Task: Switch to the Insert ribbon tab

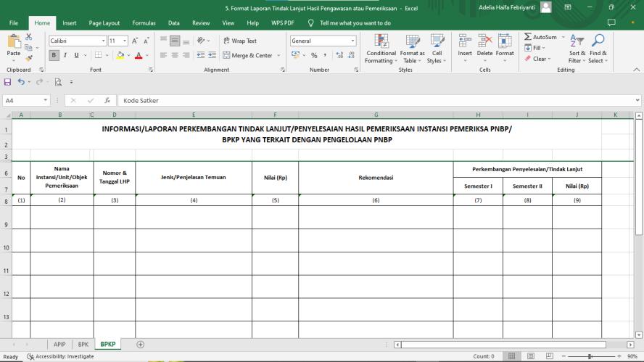Action: [x=70, y=23]
